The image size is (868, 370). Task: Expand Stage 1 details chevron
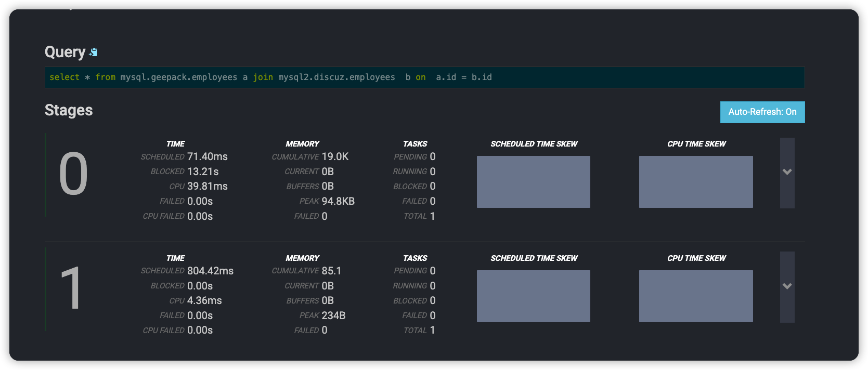tap(787, 287)
